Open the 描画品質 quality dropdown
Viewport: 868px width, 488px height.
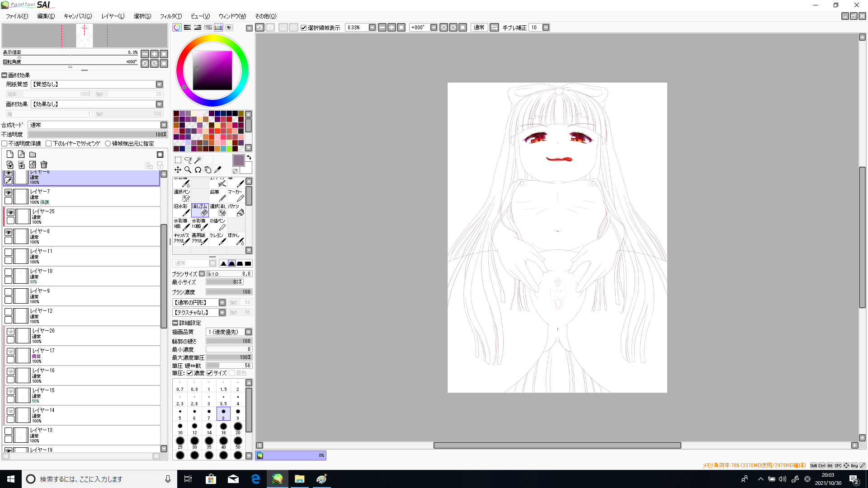coord(248,332)
